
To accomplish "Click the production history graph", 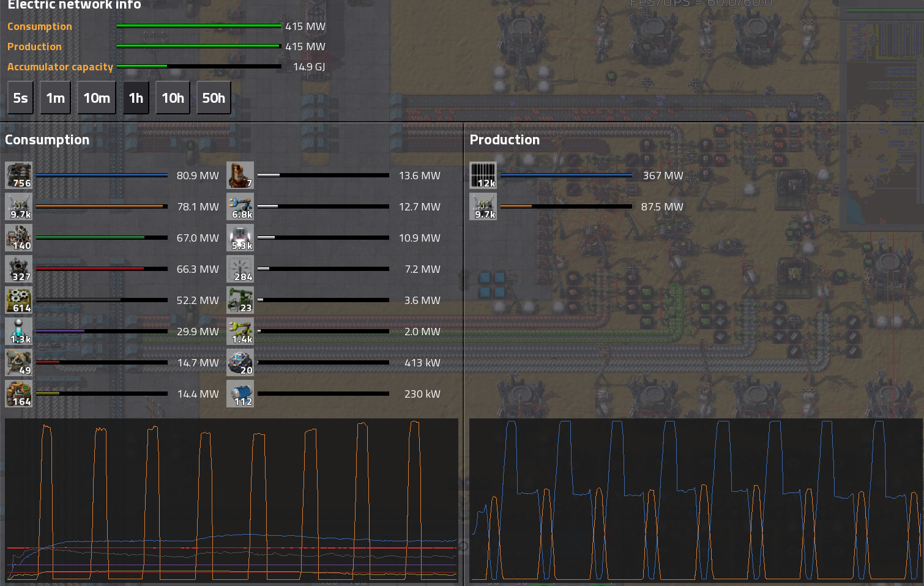I will tap(696, 500).
